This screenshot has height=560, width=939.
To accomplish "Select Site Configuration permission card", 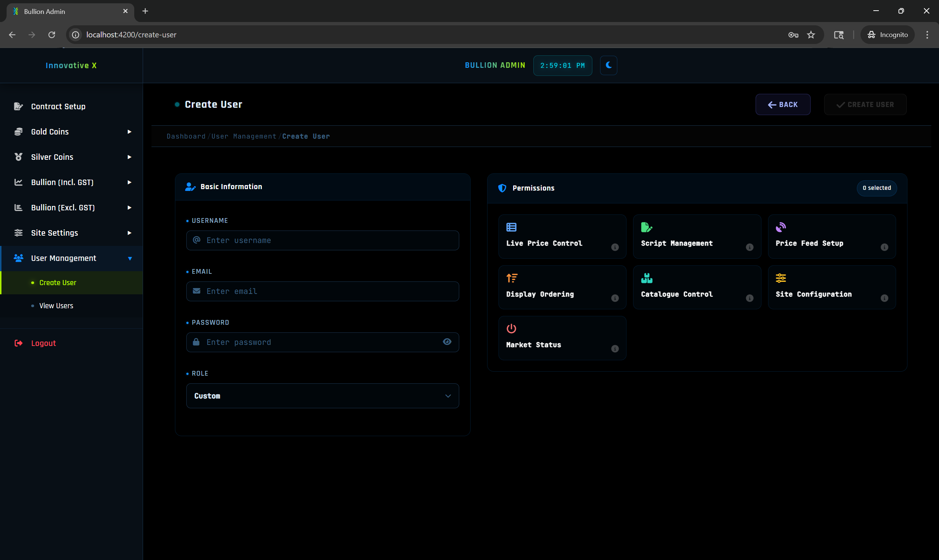I will [x=832, y=287].
